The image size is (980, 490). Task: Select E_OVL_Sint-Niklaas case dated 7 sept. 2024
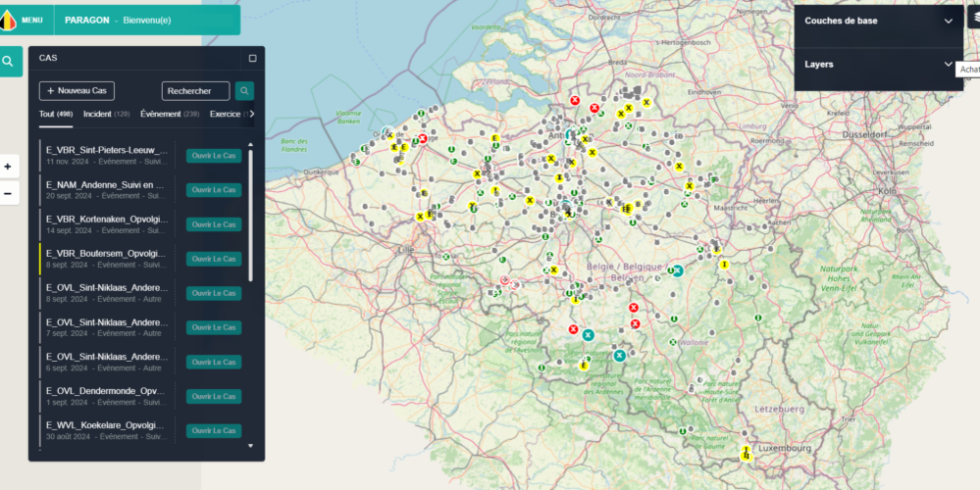107,327
